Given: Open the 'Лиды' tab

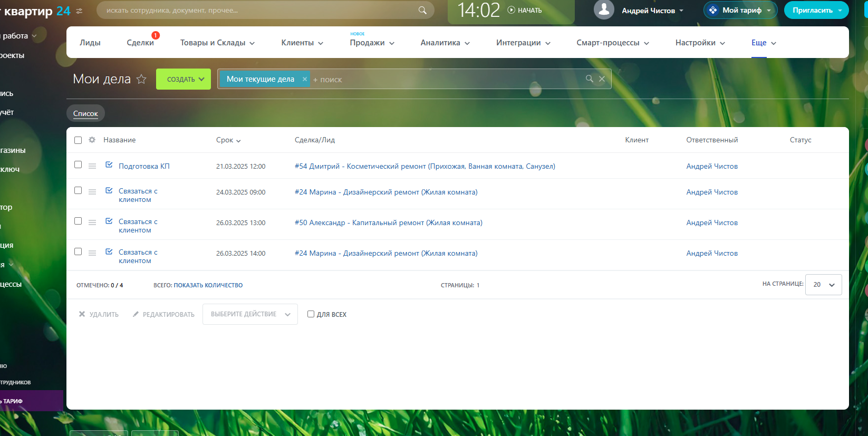Looking at the screenshot, I should pos(90,43).
